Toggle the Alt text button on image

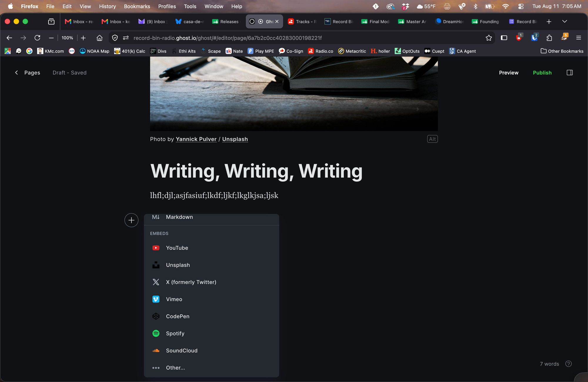[x=432, y=139]
